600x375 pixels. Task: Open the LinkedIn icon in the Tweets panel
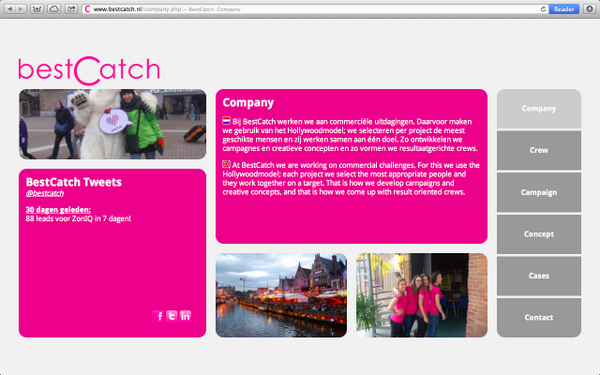tap(185, 316)
